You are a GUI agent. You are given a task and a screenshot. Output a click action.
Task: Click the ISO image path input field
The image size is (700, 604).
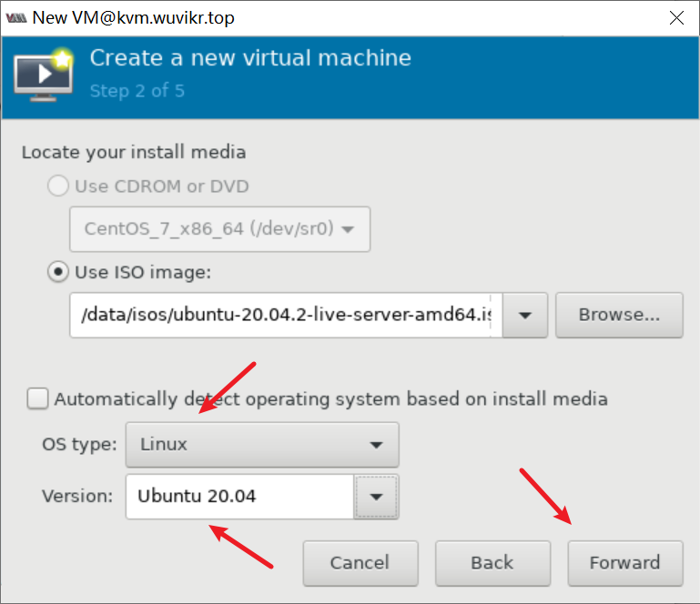pyautogui.click(x=286, y=315)
